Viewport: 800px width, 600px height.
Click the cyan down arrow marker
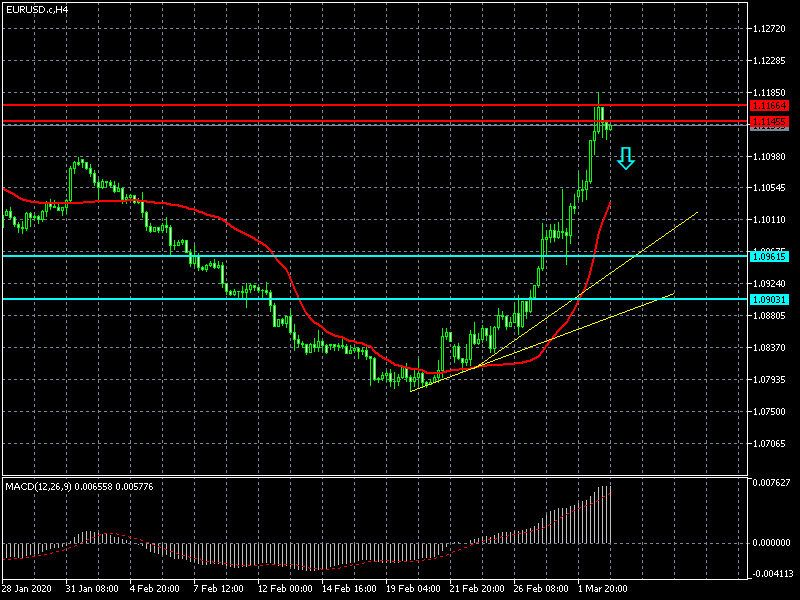point(625,158)
